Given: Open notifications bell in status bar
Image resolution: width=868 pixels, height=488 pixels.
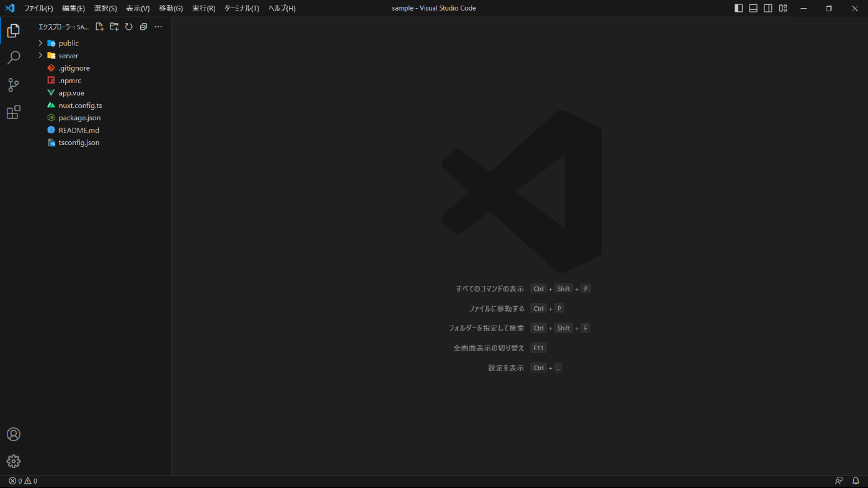Looking at the screenshot, I should tap(856, 481).
